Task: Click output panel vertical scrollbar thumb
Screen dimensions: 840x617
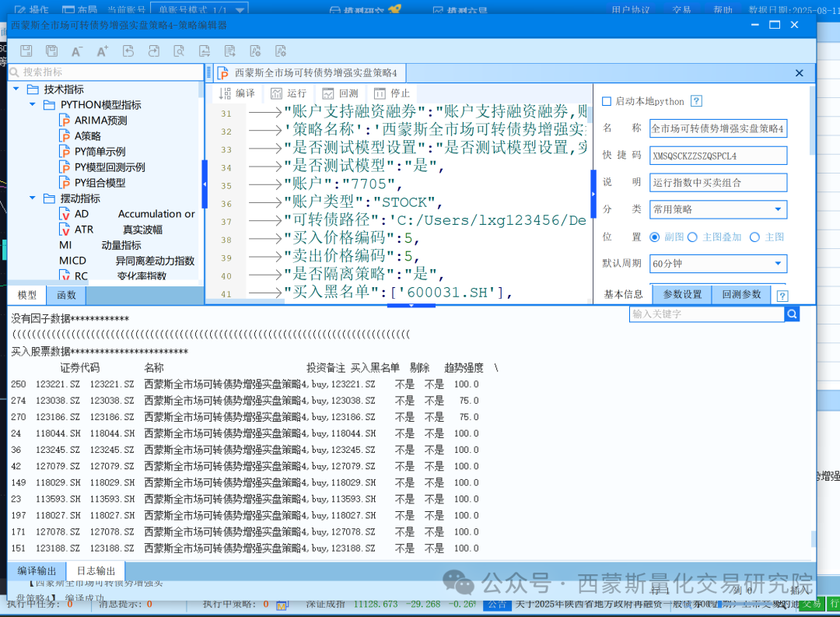Action: [x=814, y=538]
